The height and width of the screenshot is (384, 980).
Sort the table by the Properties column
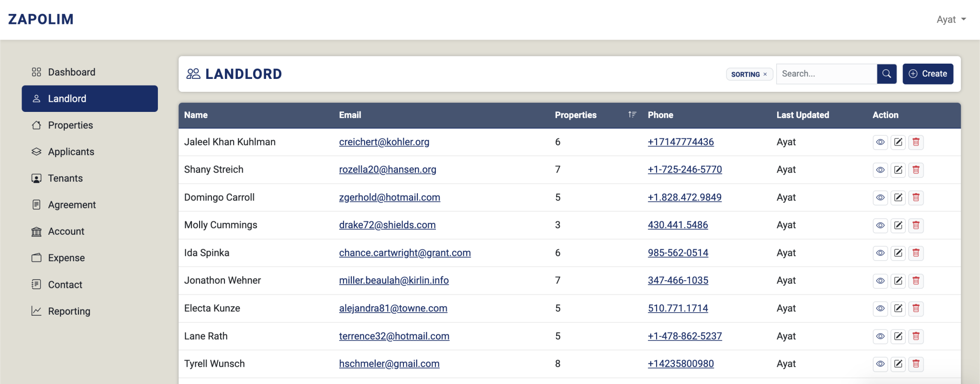[632, 115]
